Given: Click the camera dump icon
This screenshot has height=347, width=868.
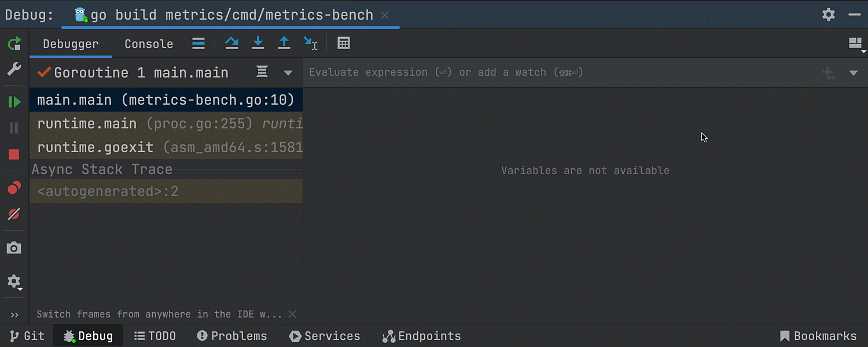Looking at the screenshot, I should [x=14, y=248].
